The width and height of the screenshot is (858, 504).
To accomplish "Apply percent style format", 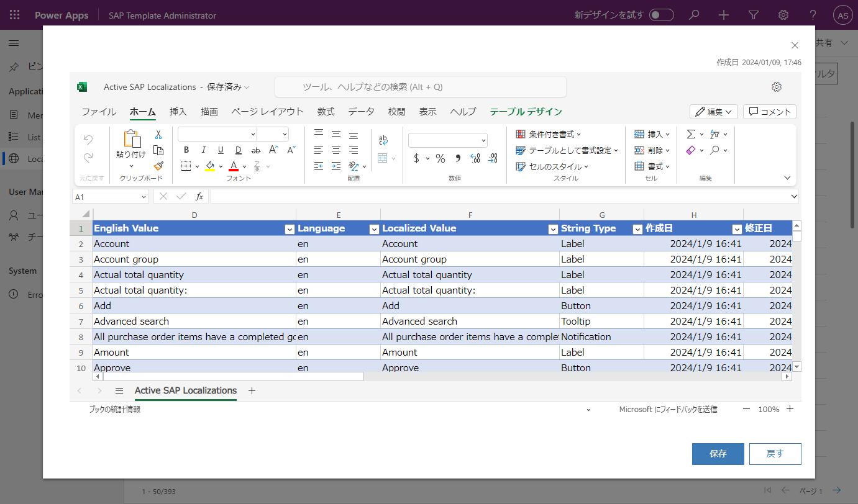I will point(440,158).
